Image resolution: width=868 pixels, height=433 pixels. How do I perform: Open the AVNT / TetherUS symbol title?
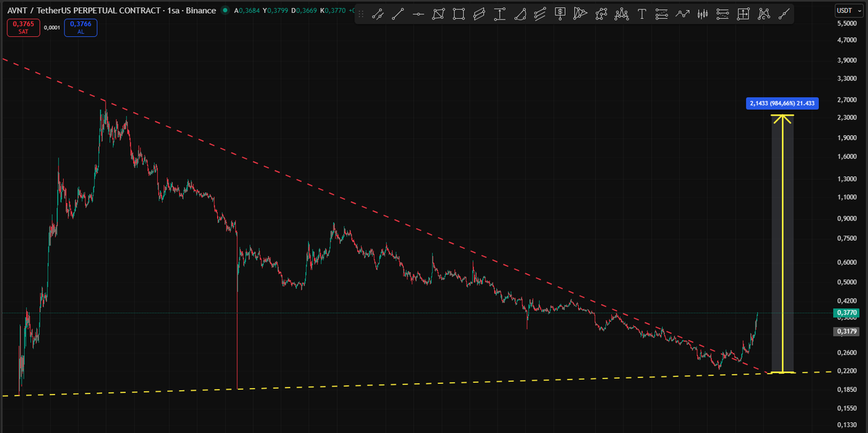[110, 10]
